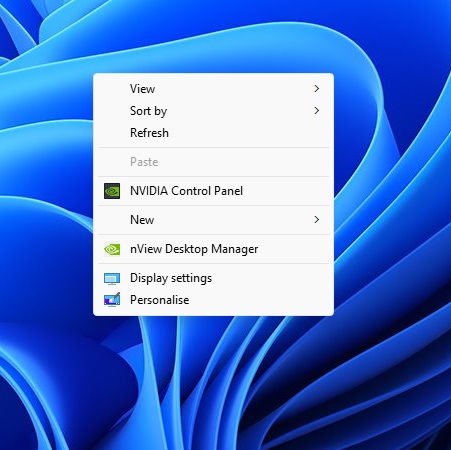Image resolution: width=451 pixels, height=450 pixels.
Task: Select the greyed-out Paste entry
Action: point(213,162)
